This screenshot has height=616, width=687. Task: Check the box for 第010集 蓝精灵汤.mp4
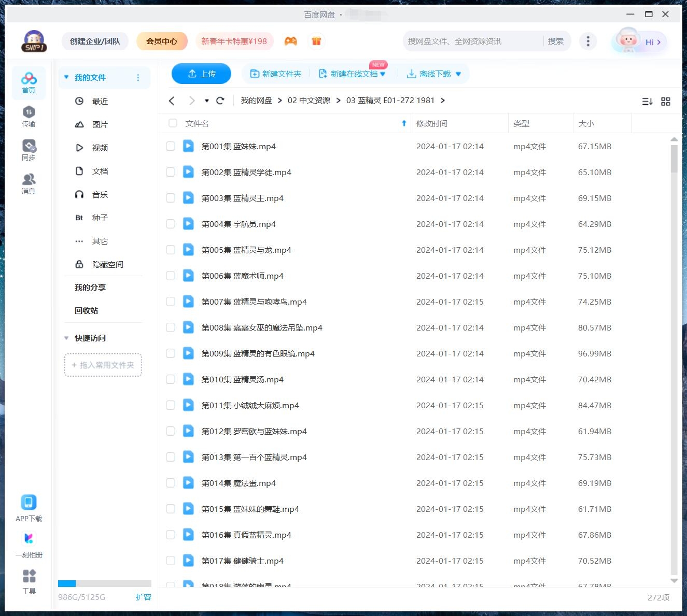tap(171, 379)
